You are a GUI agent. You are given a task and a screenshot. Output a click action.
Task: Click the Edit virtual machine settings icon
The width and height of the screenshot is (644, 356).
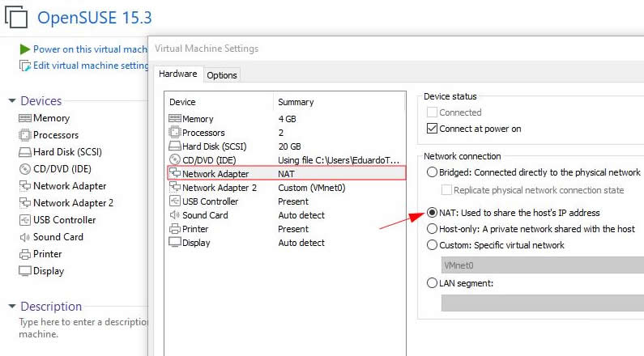(x=24, y=66)
